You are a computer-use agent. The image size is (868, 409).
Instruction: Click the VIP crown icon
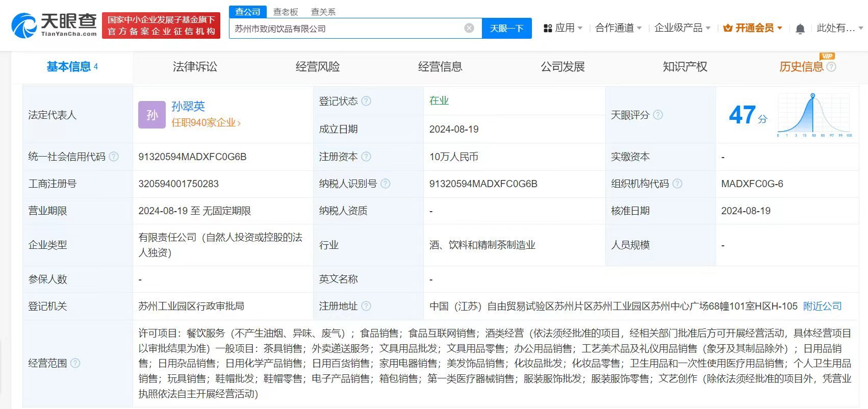pos(728,28)
